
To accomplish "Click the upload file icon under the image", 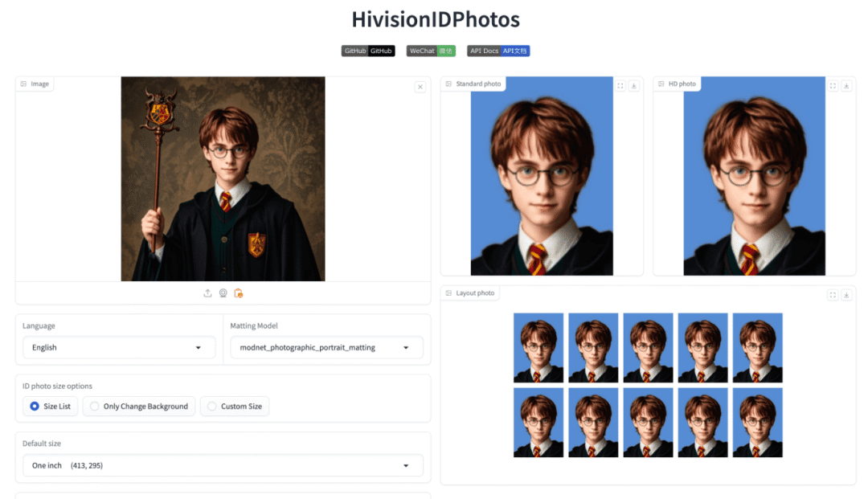I will (x=207, y=293).
